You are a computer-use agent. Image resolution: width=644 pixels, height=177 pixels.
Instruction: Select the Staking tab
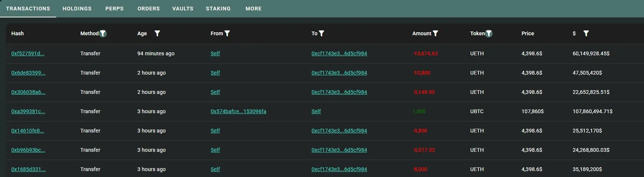point(218,9)
